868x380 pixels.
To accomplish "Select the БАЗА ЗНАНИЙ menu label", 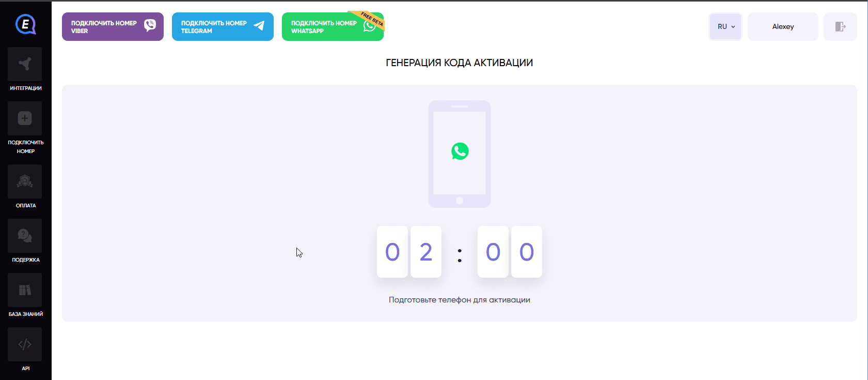I will click(26, 314).
